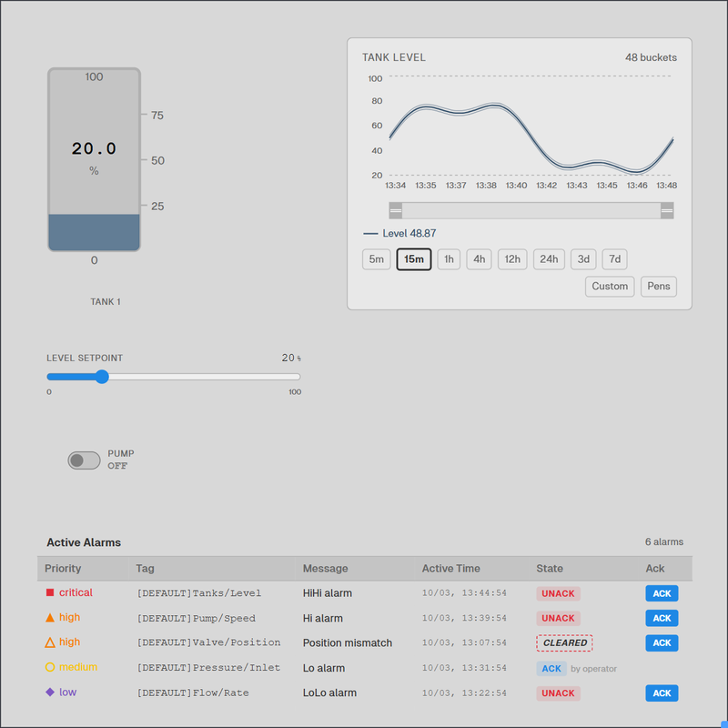
Task: Open the Pens button
Action: click(658, 286)
